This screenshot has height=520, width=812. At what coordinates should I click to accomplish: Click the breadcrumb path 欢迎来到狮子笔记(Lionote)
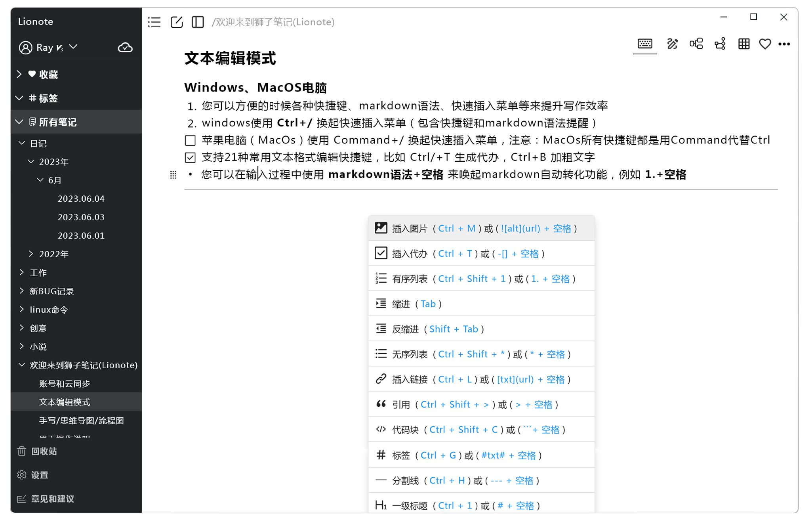coord(273,22)
